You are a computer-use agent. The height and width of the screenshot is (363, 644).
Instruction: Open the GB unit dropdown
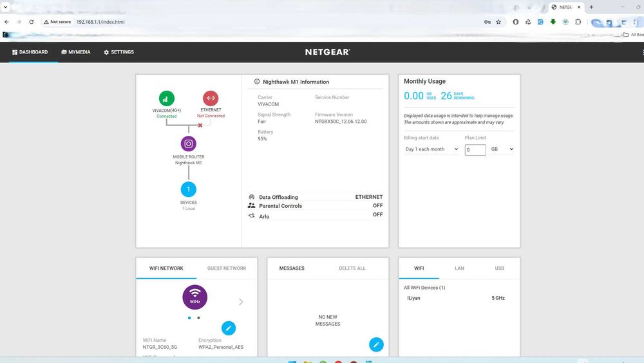502,149
